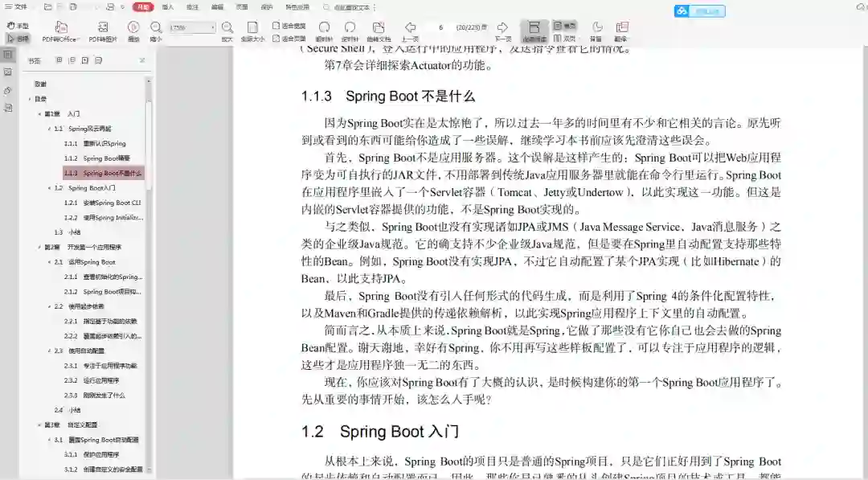Viewport: 868px width, 480px height.
Task: Open the Translate (翻译) tool
Action: [x=621, y=31]
